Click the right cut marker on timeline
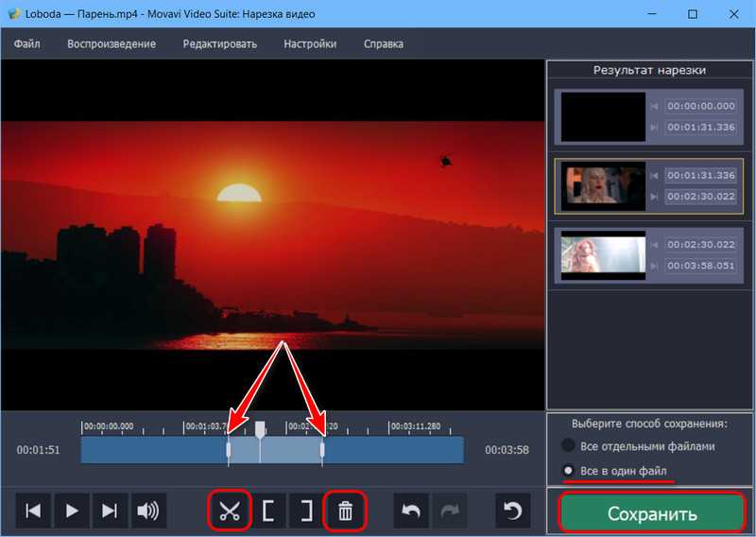 pyautogui.click(x=322, y=450)
